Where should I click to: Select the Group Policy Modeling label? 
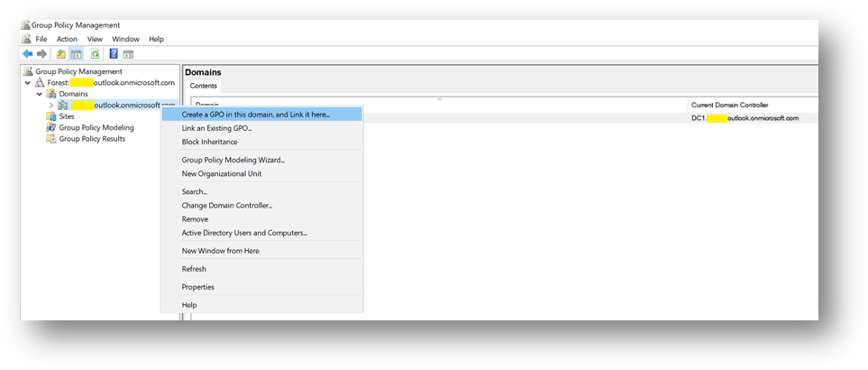(x=96, y=127)
